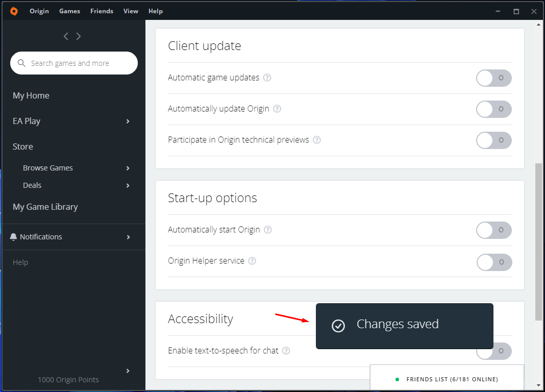
Task: Enable Automatically start Origin switch
Action: (493, 230)
